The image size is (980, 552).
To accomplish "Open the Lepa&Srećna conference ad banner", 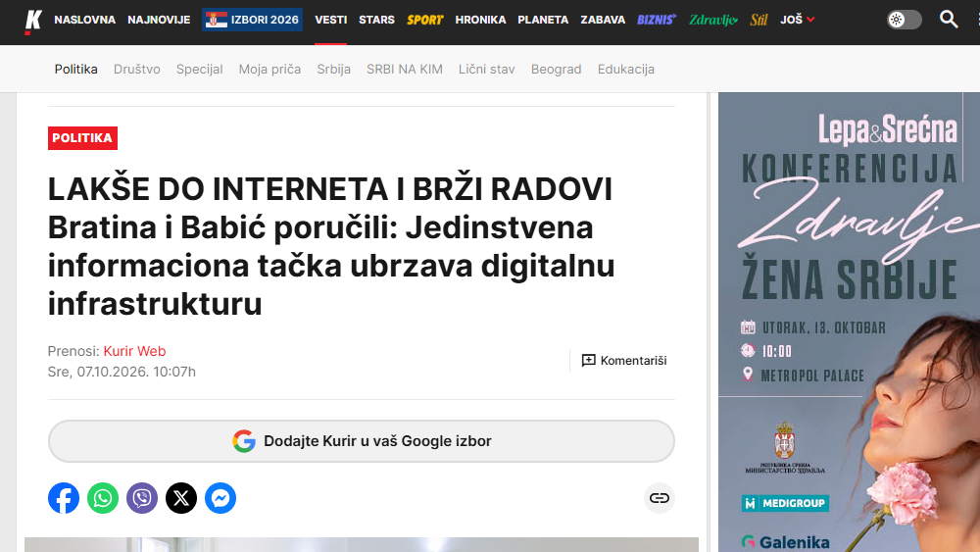I will point(849,322).
